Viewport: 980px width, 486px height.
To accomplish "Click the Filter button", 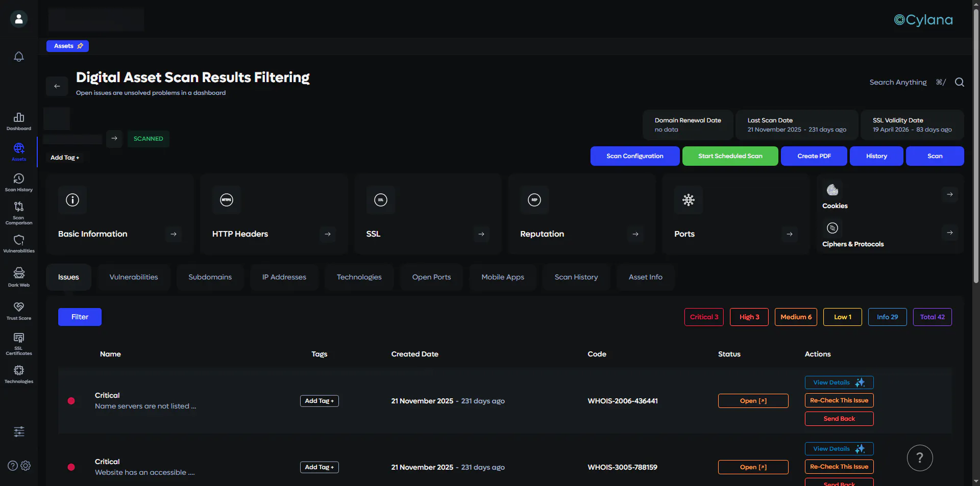I will coord(80,317).
